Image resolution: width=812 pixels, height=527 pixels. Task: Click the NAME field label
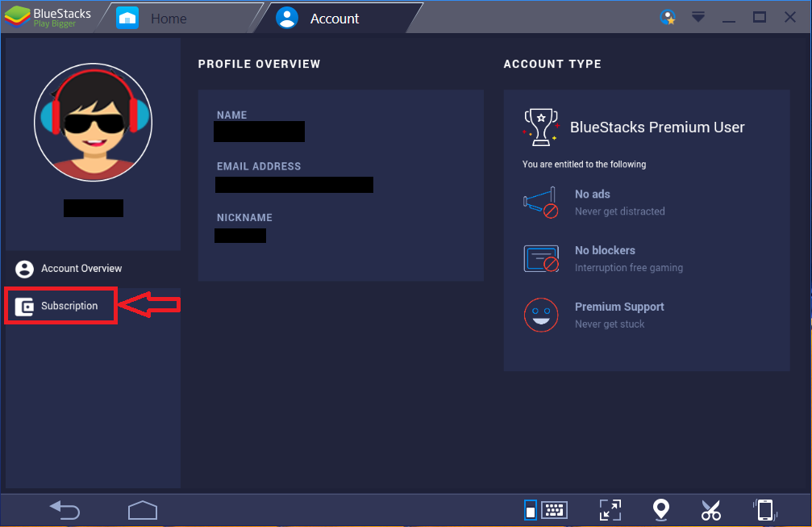click(x=232, y=115)
